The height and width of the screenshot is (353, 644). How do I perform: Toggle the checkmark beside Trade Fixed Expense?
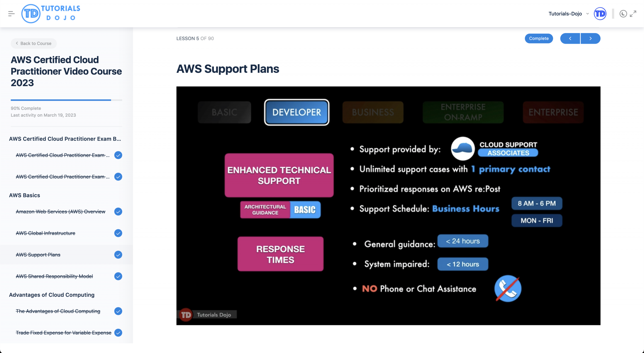point(118,333)
